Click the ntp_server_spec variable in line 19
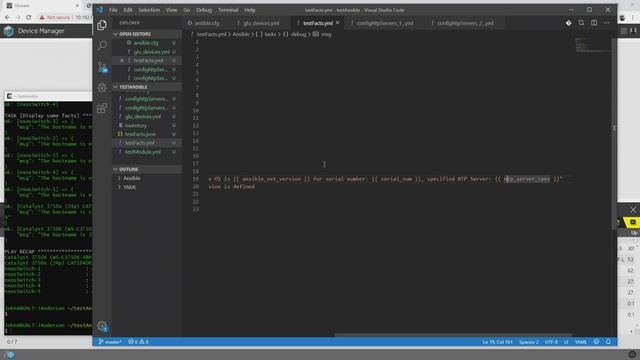The image size is (640, 360). click(527, 179)
